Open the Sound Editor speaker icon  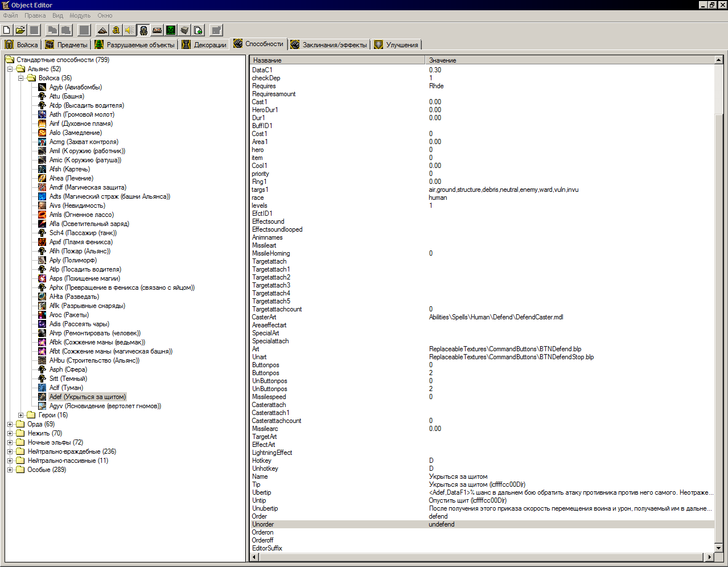pos(130,30)
